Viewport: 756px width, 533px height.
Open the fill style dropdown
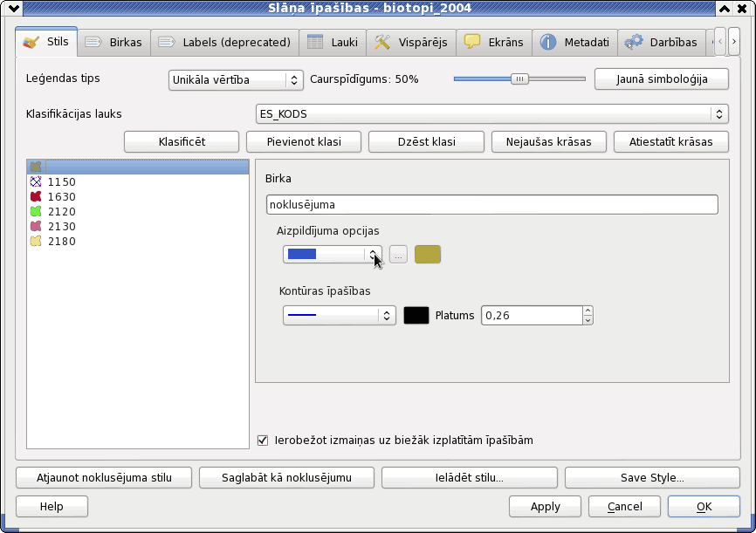point(333,255)
